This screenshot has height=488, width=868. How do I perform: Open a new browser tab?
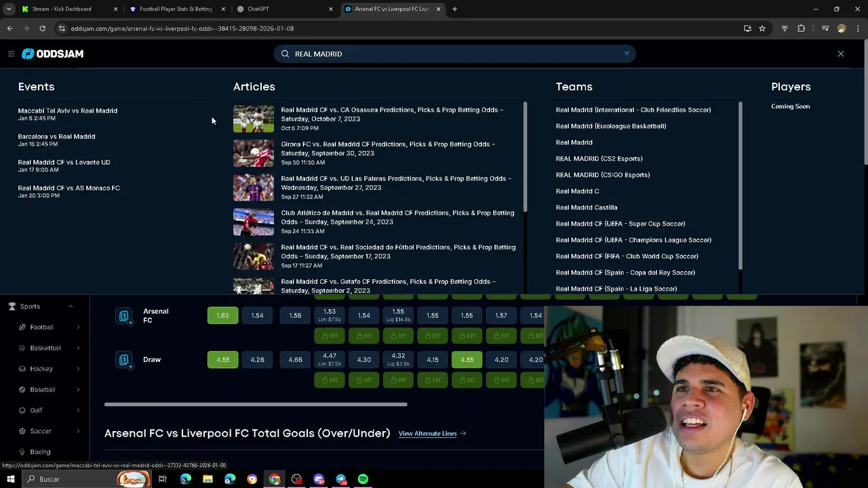454,9
